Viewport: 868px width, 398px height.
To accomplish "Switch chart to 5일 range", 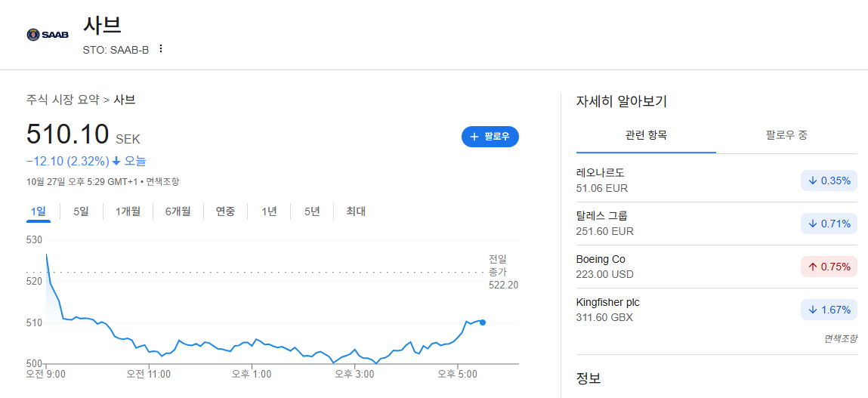I will click(81, 211).
